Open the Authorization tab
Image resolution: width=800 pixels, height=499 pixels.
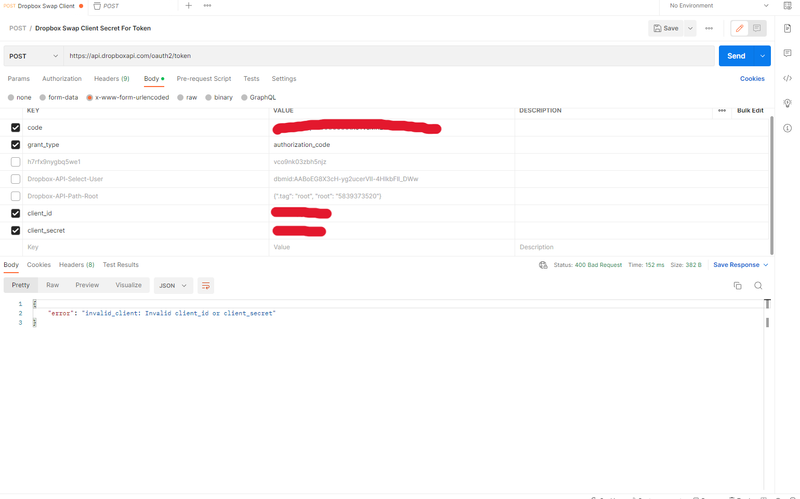tap(62, 79)
